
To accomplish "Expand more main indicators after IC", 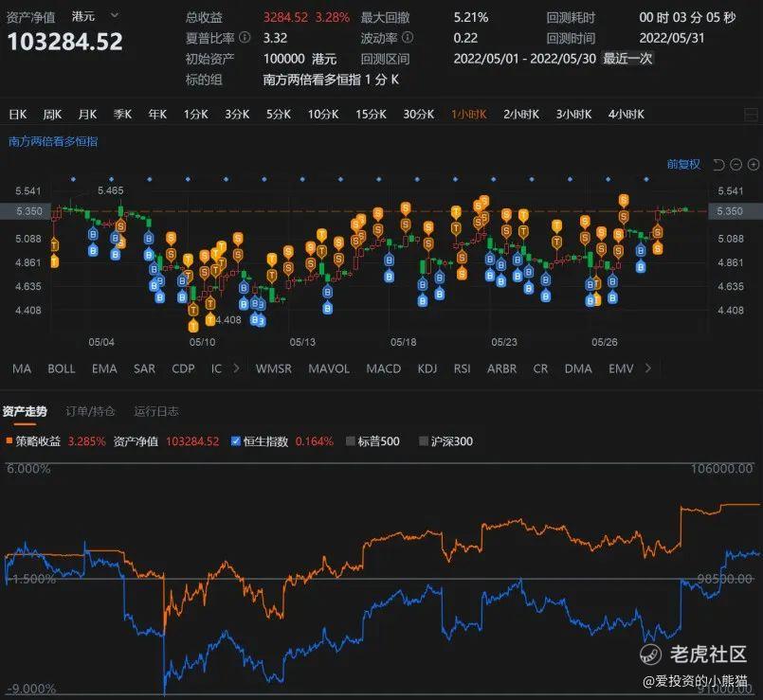I will click(237, 368).
